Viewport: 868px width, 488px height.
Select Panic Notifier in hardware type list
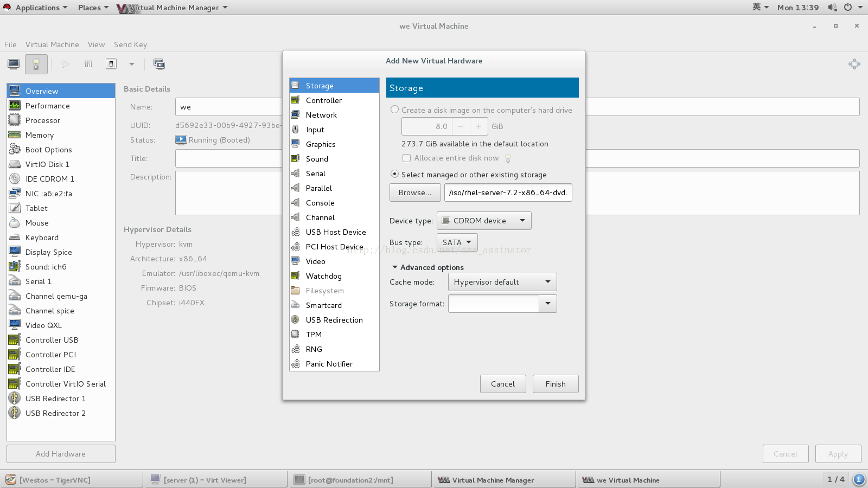(334, 363)
